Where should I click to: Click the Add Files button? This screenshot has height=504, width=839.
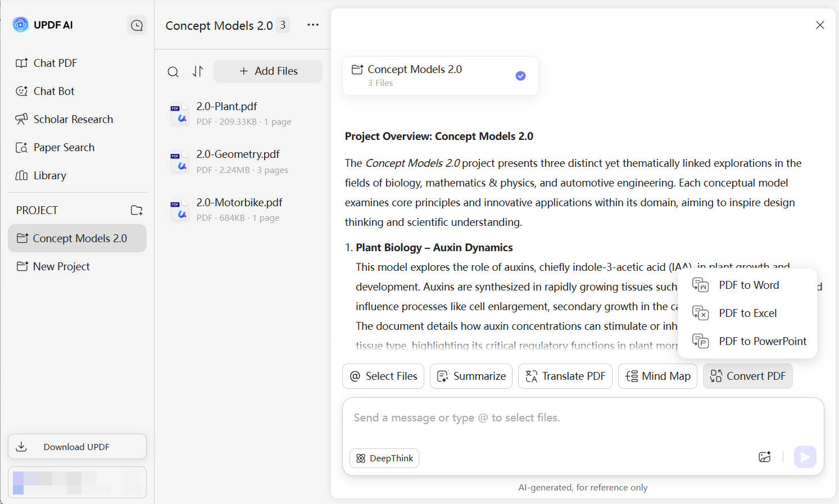(268, 71)
